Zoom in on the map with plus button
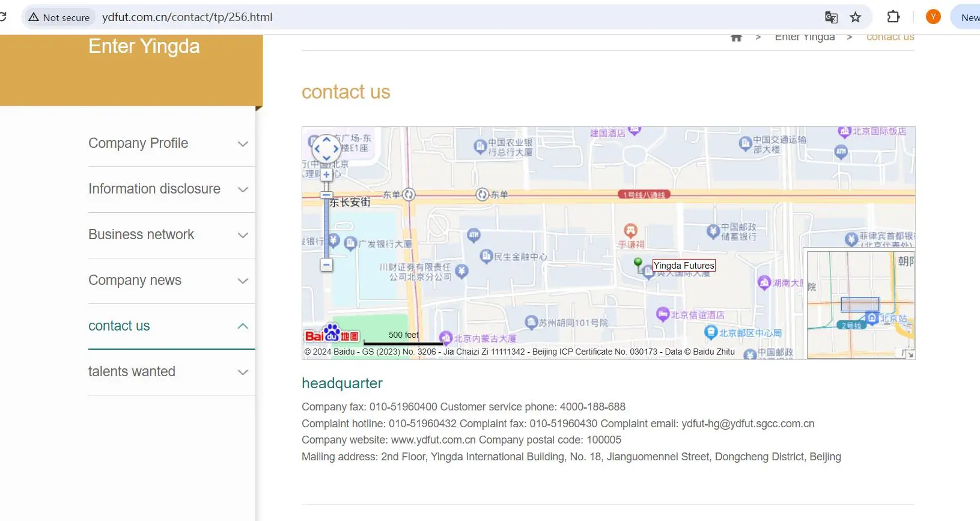This screenshot has height=521, width=980. point(326,175)
